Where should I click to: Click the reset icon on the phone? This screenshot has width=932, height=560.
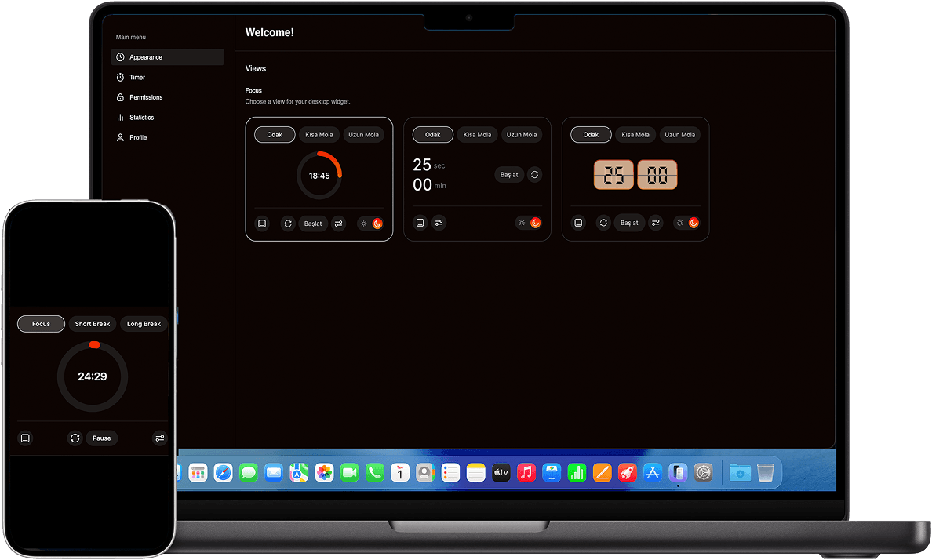[75, 438]
